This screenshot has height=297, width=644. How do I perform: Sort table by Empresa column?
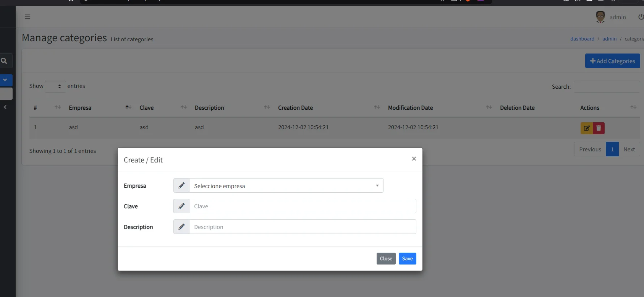tap(80, 108)
